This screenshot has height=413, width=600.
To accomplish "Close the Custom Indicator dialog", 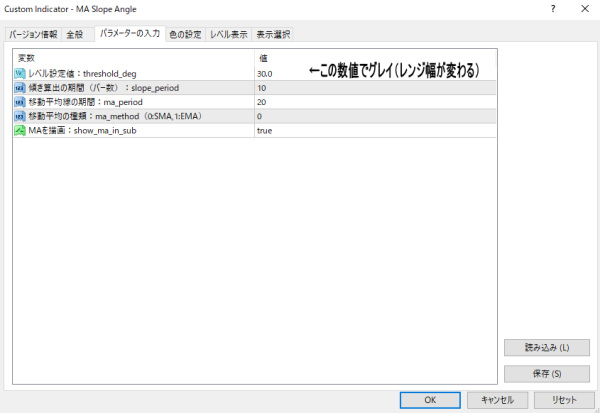I will [x=583, y=9].
